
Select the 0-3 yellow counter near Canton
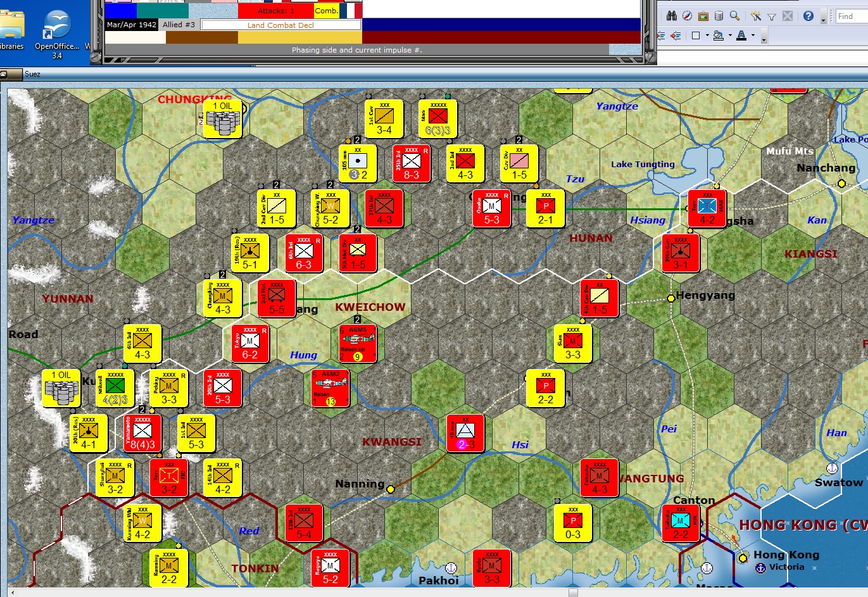[x=573, y=523]
